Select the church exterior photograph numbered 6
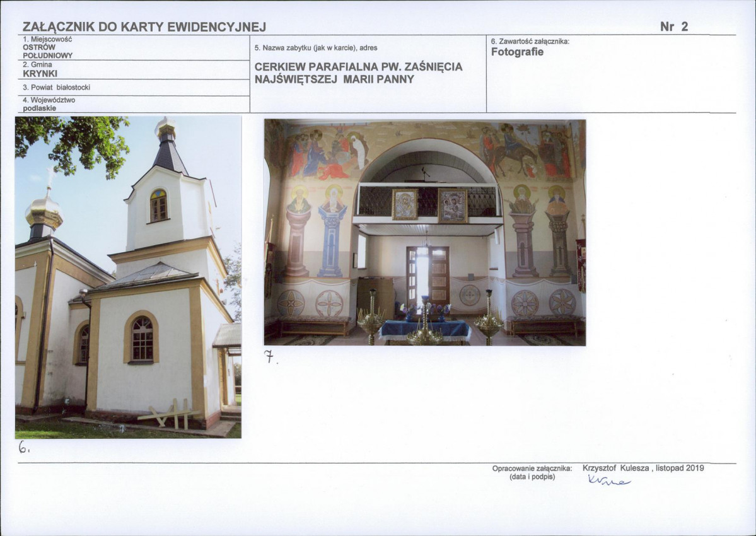 [128, 277]
